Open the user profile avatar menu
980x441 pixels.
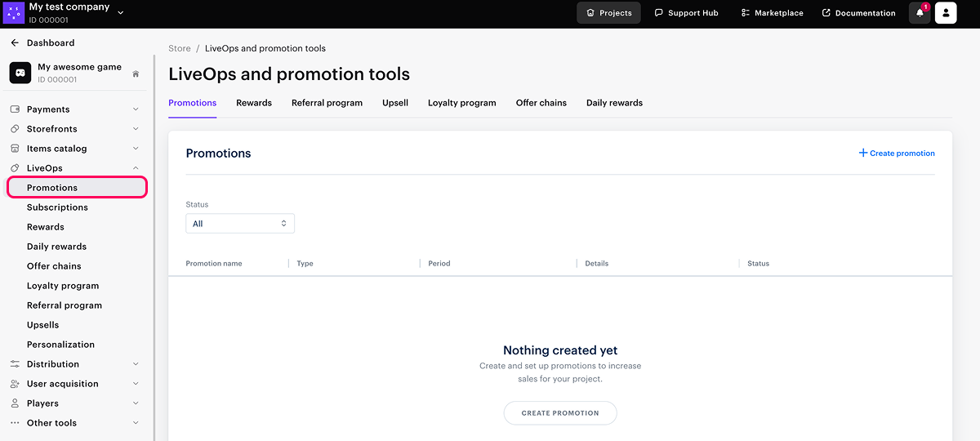point(945,13)
